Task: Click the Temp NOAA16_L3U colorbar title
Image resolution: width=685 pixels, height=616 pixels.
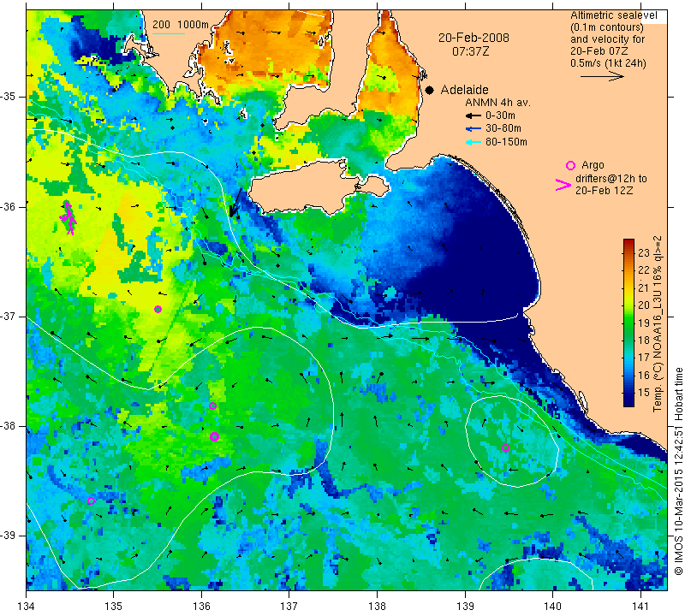Action: click(x=658, y=323)
